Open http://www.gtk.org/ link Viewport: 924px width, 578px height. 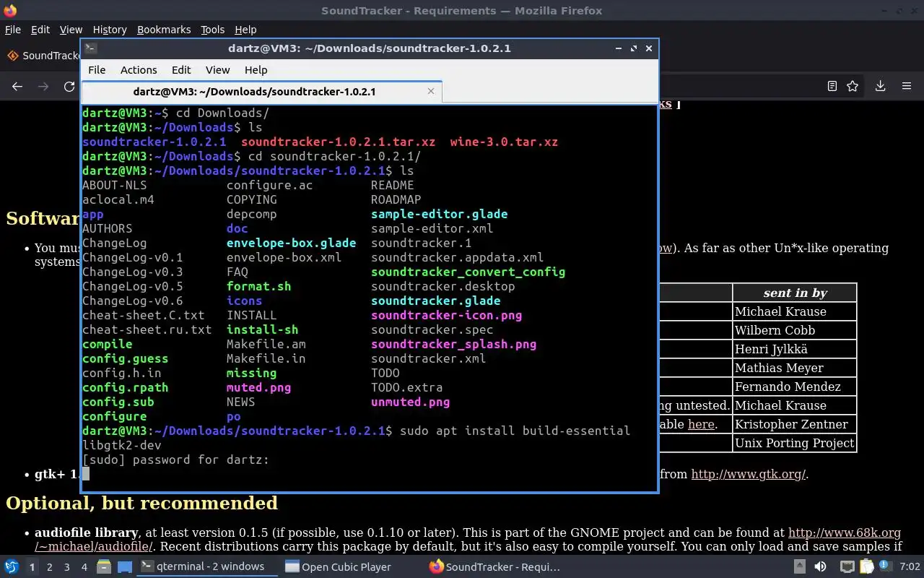coord(749,475)
